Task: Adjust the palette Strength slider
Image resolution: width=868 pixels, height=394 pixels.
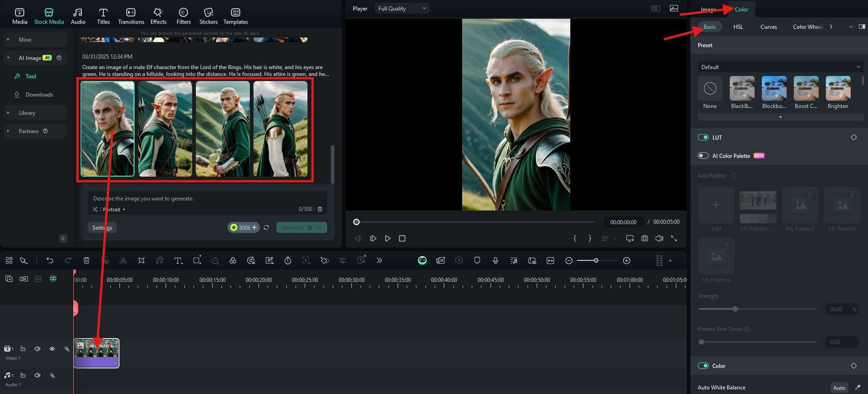Action: click(x=735, y=309)
